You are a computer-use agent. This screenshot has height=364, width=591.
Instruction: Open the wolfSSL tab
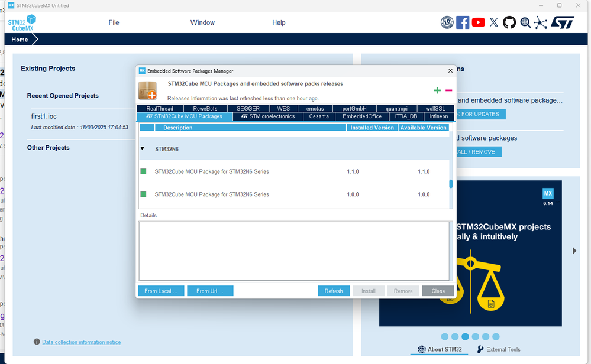[x=435, y=108]
